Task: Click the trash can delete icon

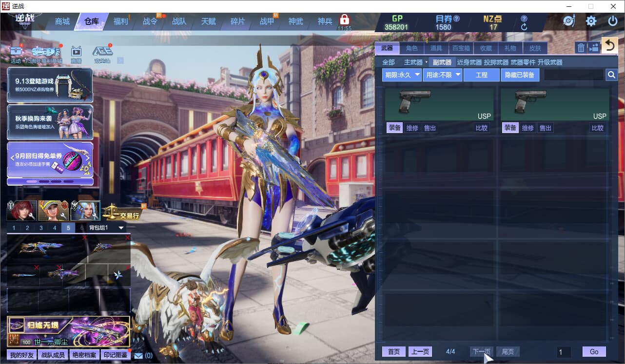Action: click(x=581, y=48)
